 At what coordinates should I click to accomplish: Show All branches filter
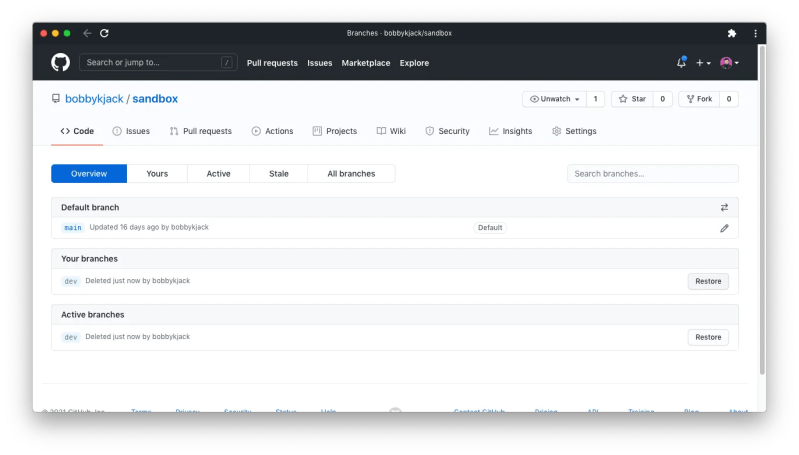[351, 173]
